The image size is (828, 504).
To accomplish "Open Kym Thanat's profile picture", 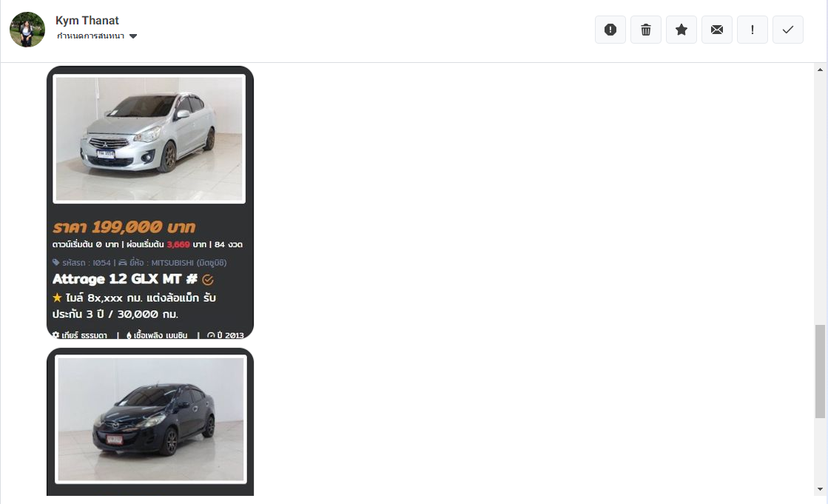I will pyautogui.click(x=27, y=30).
